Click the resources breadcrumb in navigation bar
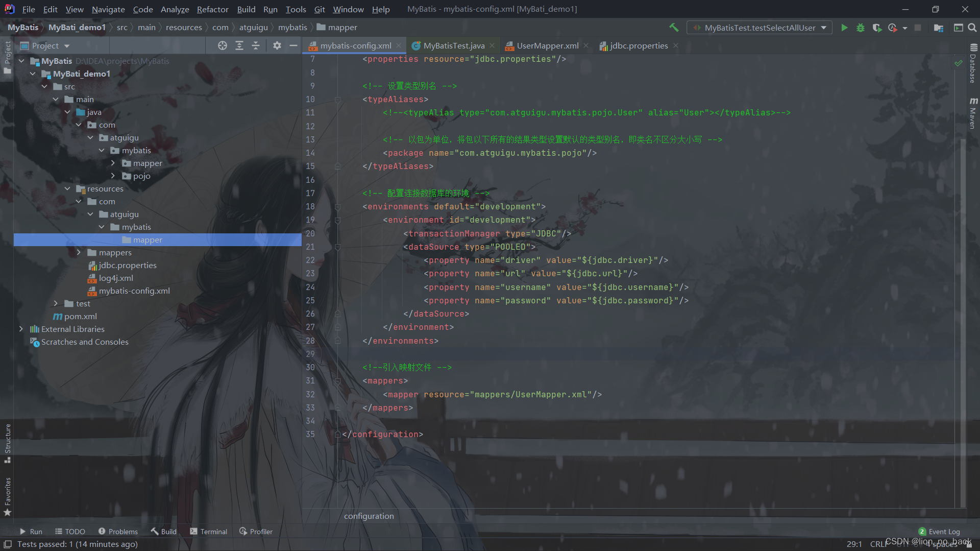The height and width of the screenshot is (551, 980). tap(184, 27)
